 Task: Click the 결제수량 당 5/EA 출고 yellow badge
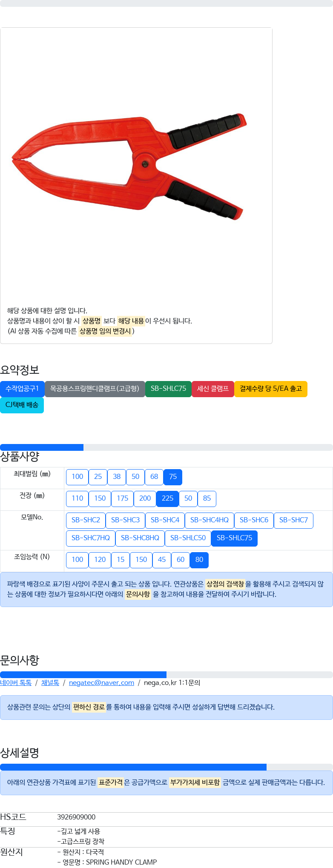click(271, 389)
